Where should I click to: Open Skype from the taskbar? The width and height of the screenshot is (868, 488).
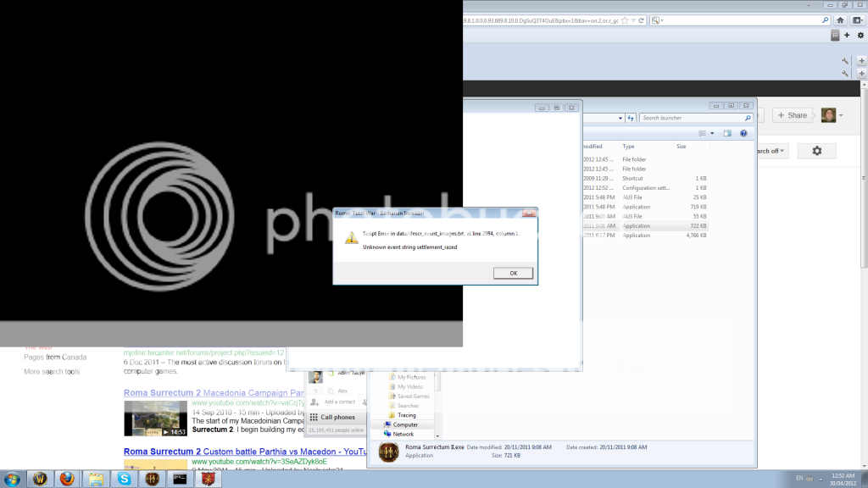click(125, 479)
